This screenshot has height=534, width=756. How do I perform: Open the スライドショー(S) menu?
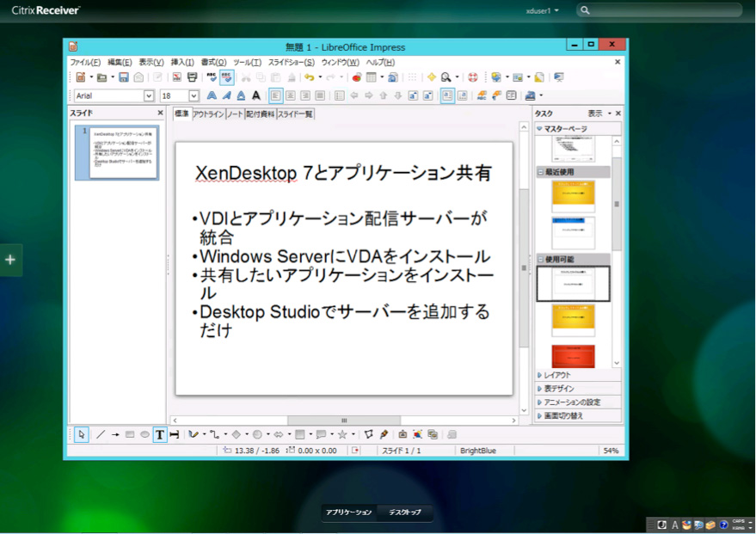click(292, 62)
